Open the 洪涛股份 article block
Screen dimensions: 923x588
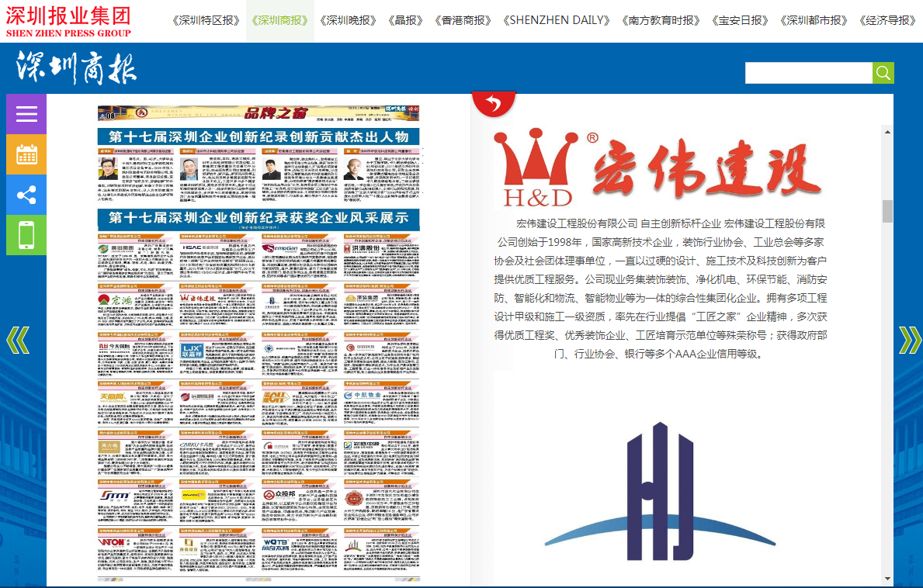[x=381, y=256]
